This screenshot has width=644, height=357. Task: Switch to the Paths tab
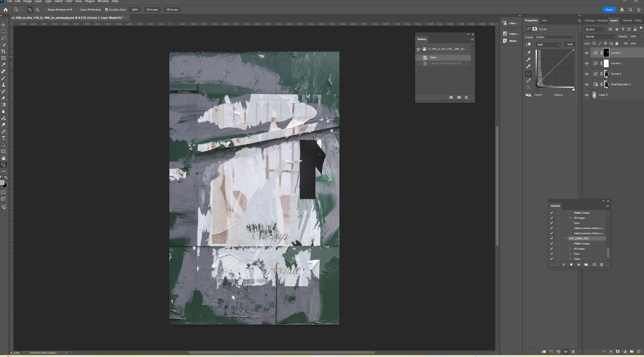pos(638,21)
